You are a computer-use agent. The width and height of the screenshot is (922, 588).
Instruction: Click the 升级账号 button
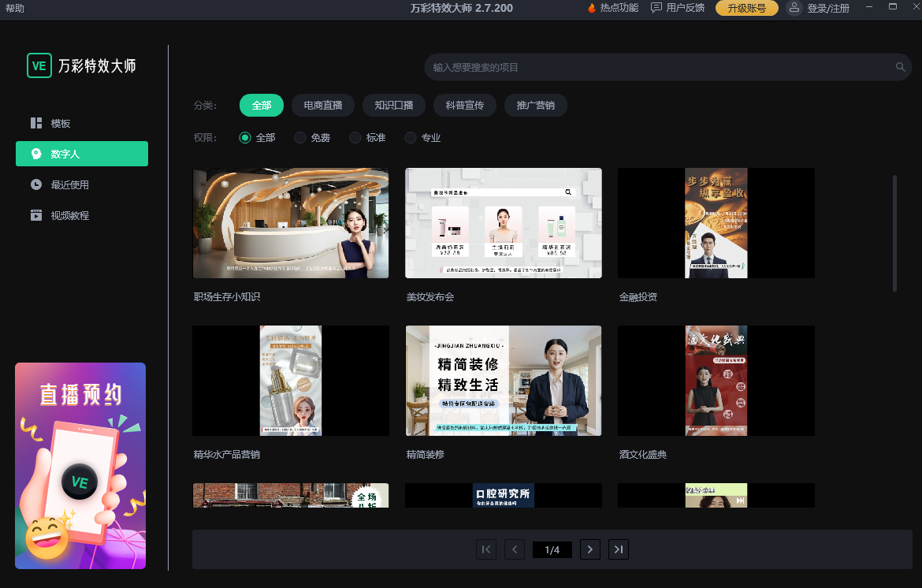746,9
